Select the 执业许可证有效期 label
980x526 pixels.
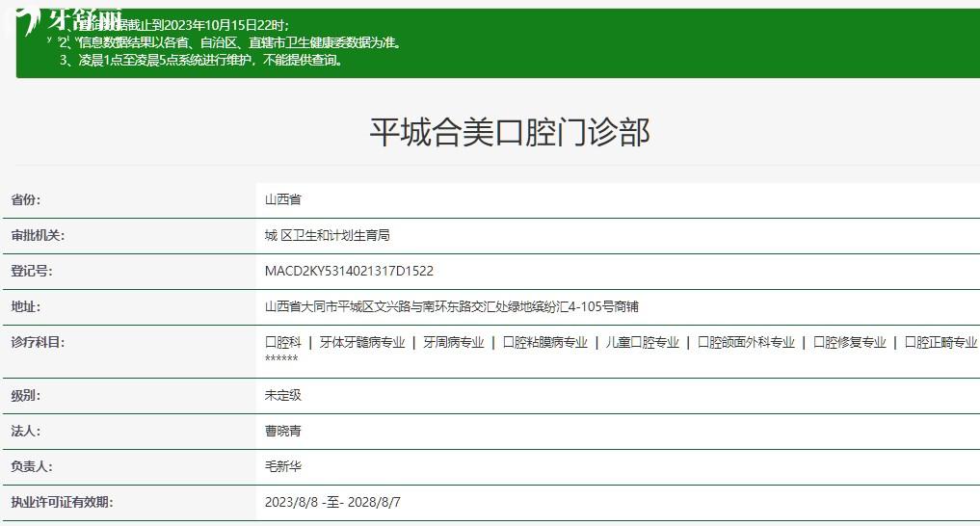tap(62, 502)
